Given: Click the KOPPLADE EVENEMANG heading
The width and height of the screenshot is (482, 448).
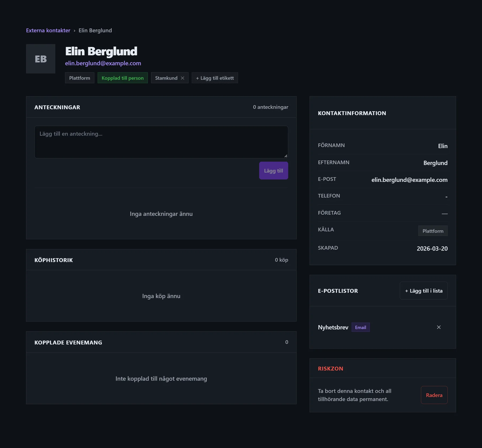Looking at the screenshot, I should (68, 342).
